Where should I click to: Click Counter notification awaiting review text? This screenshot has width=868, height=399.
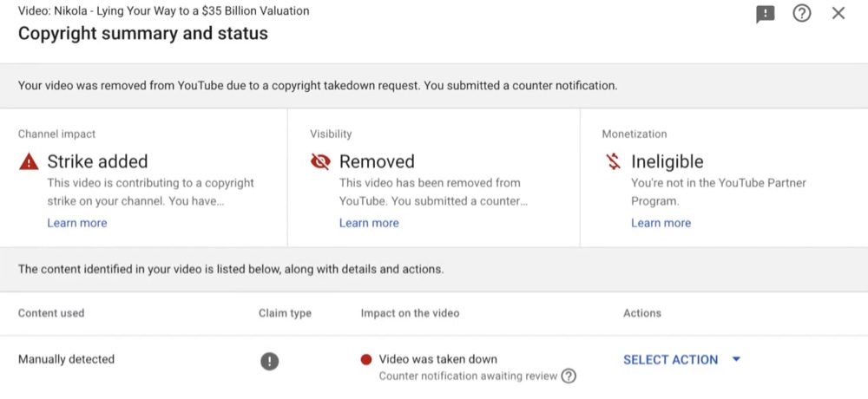468,376
